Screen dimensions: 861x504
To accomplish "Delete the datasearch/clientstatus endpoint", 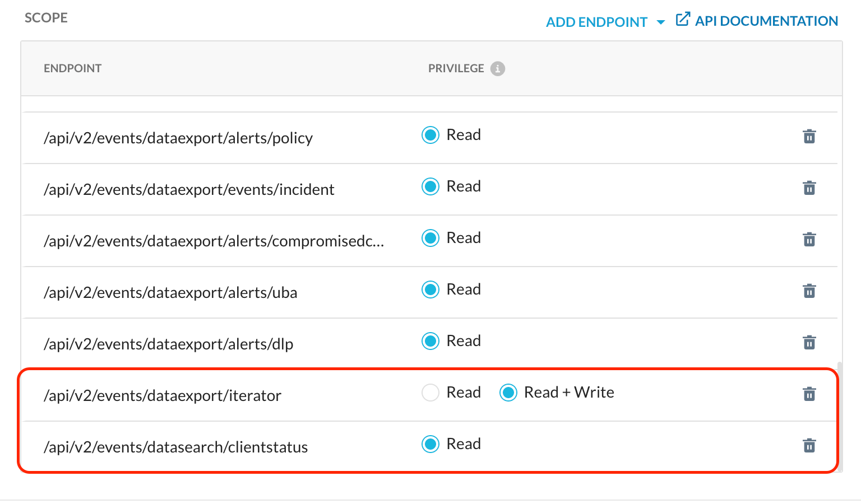I will coord(809,445).
